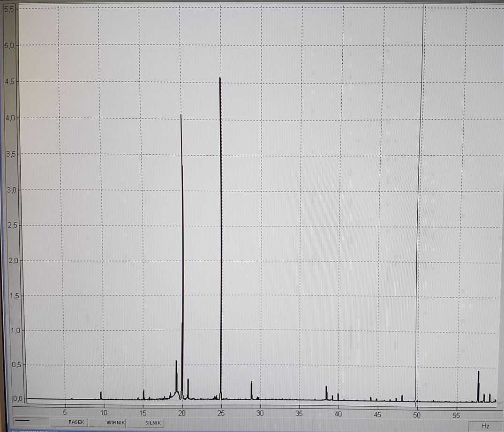The width and height of the screenshot is (504, 432).
Task: Click the PASEK button
Action: point(69,422)
